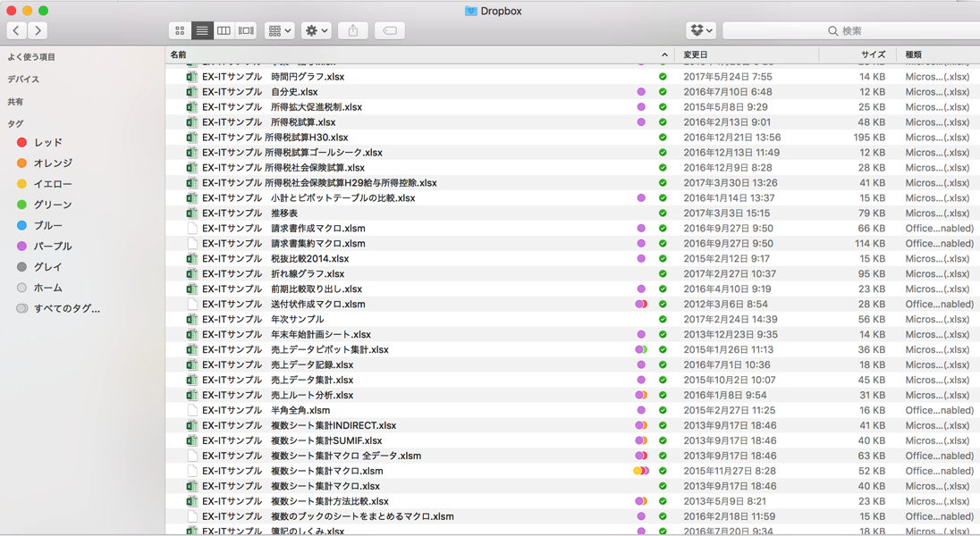Click tag dots of 複数シート集計INDIRECT.xlsx
Screen dimensions: 980x536
(641, 425)
